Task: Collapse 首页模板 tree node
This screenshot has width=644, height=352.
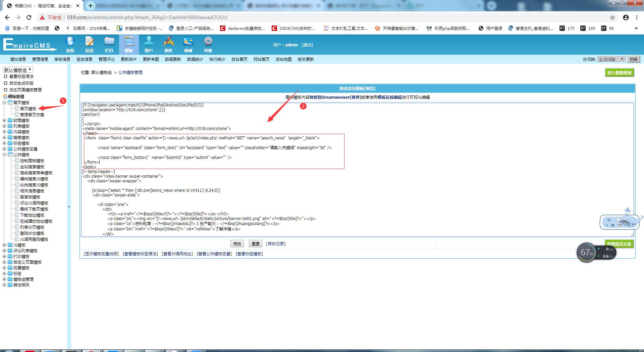Action: coord(4,102)
